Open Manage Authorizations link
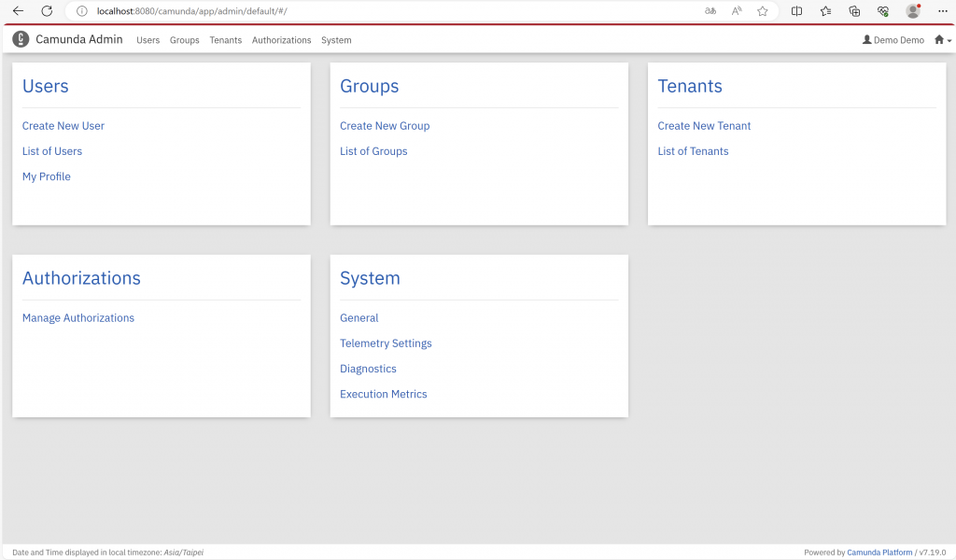Screen dimensions: 956x560 (78, 318)
